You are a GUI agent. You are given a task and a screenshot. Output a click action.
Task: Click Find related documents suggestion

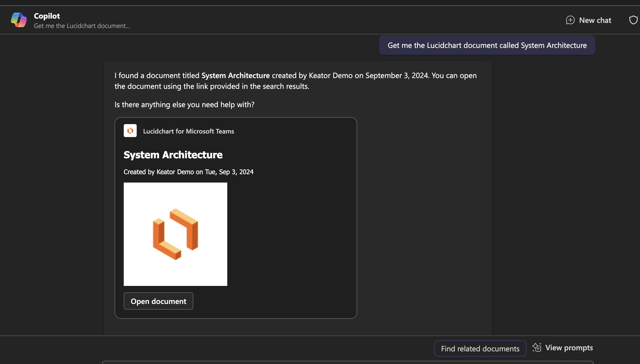coord(480,348)
